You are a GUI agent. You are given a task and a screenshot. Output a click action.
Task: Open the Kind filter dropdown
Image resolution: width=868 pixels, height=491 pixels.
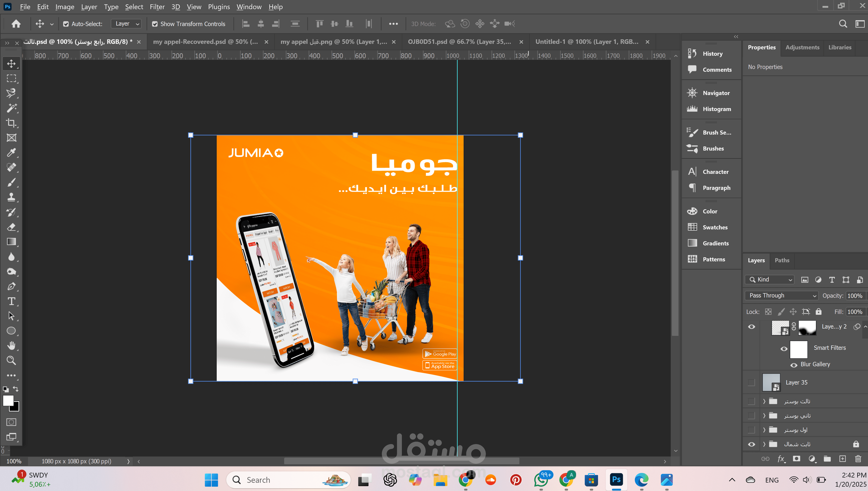coord(770,280)
